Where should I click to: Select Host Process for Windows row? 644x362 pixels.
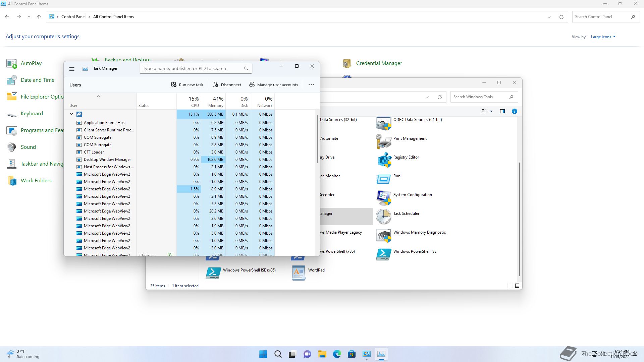click(169, 167)
